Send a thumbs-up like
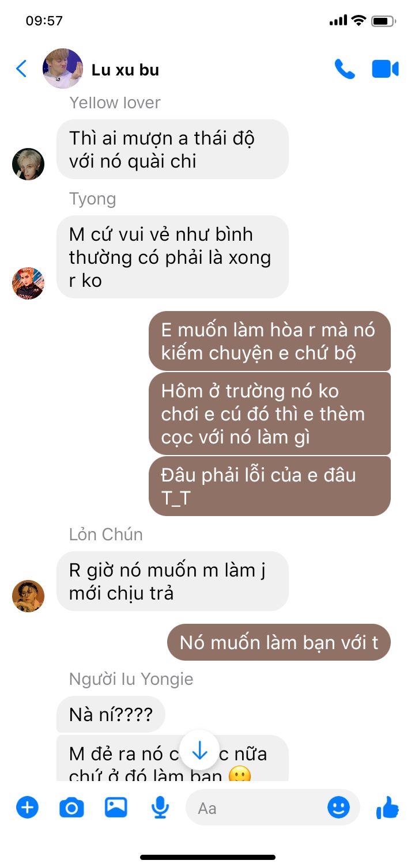Viewport: 415px width, 868px height. 387,808
